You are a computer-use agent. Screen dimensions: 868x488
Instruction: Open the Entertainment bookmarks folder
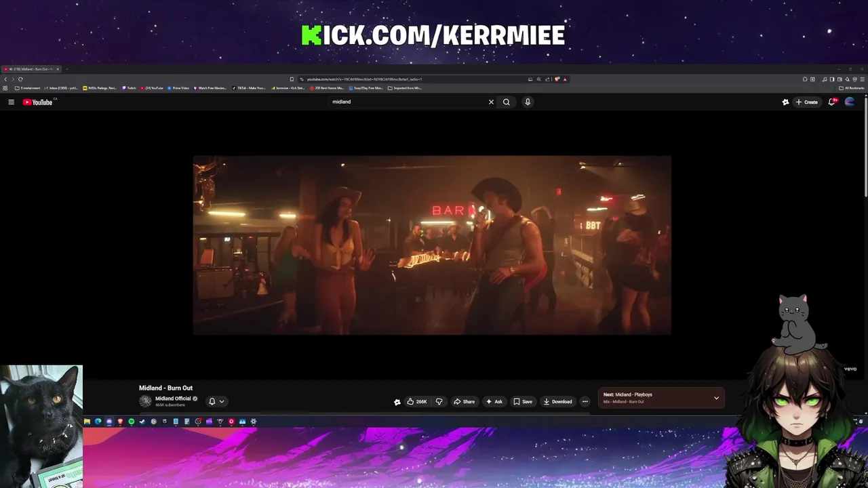(28, 88)
